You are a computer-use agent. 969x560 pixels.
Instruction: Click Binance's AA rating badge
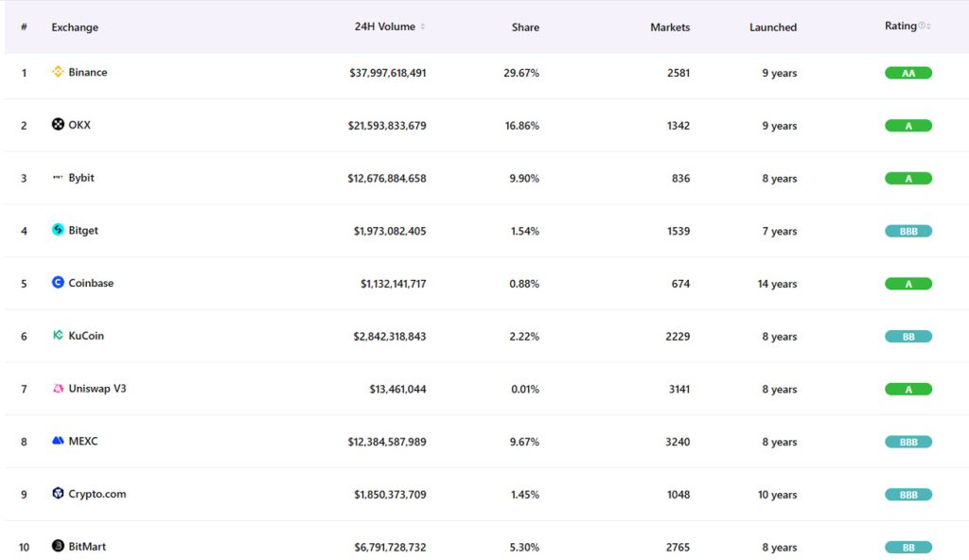[x=907, y=73]
